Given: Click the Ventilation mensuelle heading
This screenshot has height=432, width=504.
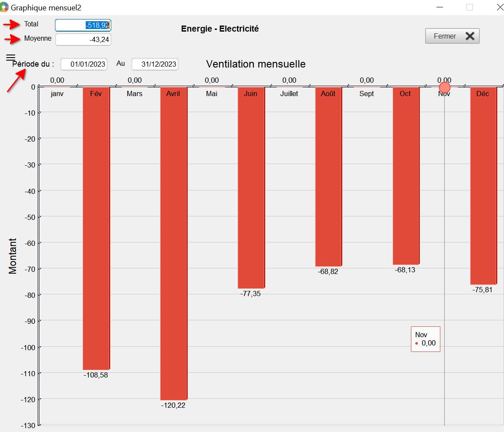Looking at the screenshot, I should [x=255, y=64].
